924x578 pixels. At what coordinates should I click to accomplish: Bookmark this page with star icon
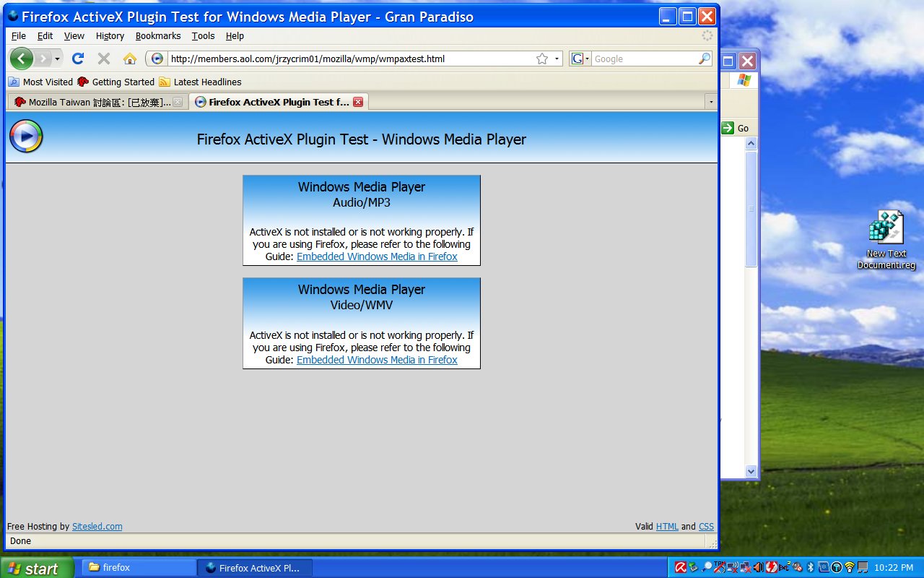pyautogui.click(x=542, y=59)
